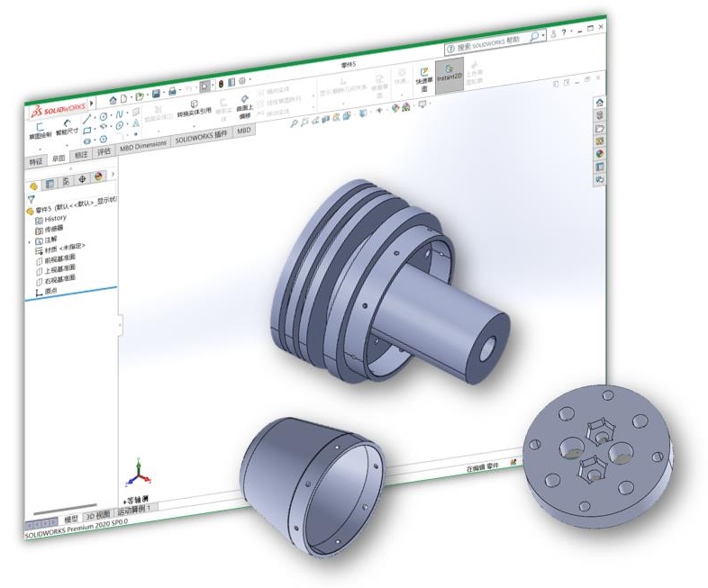Pick the Circle sketch tool
The image size is (708, 588).
click(x=104, y=117)
